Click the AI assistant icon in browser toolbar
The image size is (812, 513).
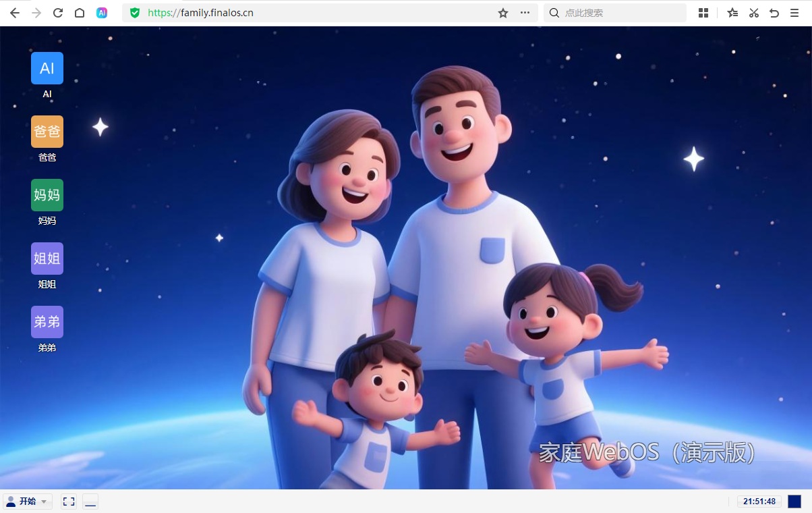102,13
